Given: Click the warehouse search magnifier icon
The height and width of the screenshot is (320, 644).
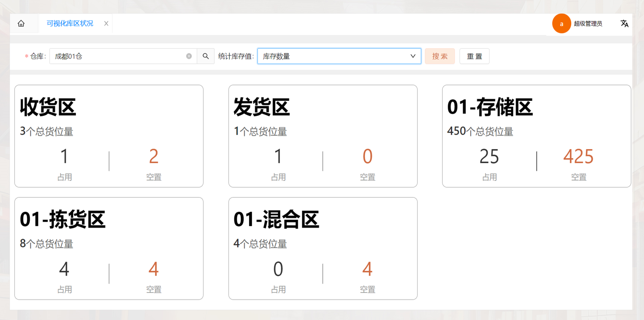Looking at the screenshot, I should [x=206, y=56].
